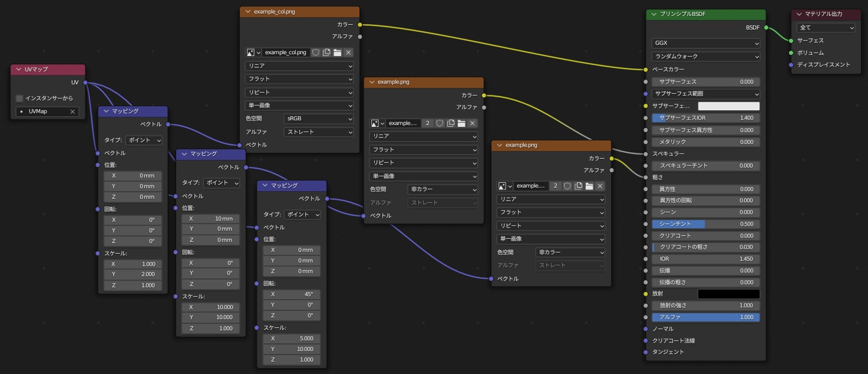Open the sRGB 色空間 dropdown on example_col.png
Viewport: 868px width, 374px height.
(x=319, y=118)
